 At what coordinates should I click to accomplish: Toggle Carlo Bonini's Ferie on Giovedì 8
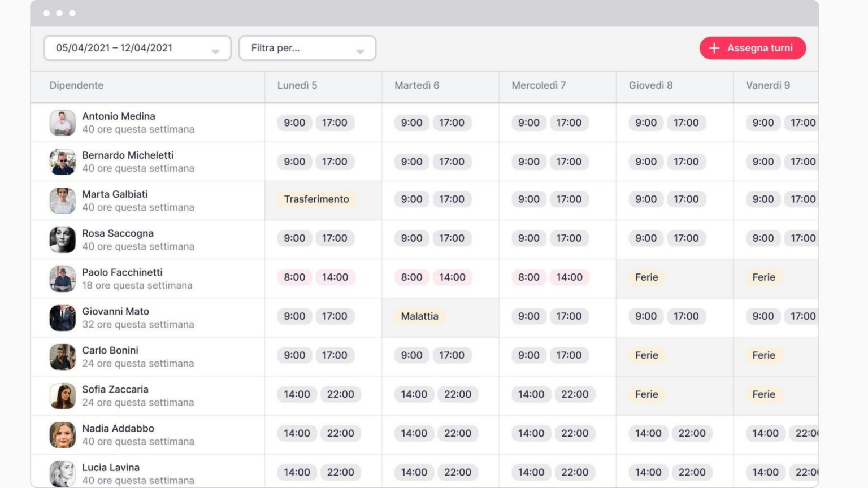(646, 355)
